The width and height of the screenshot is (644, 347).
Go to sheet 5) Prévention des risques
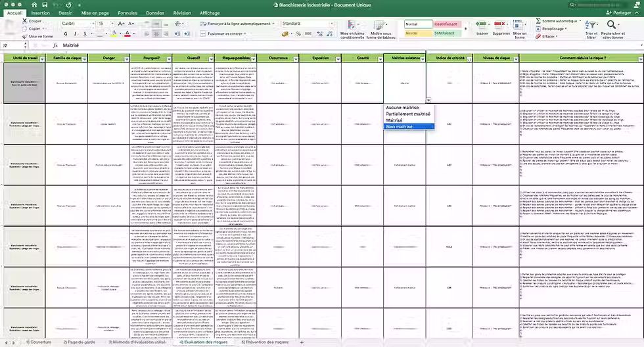click(x=265, y=342)
